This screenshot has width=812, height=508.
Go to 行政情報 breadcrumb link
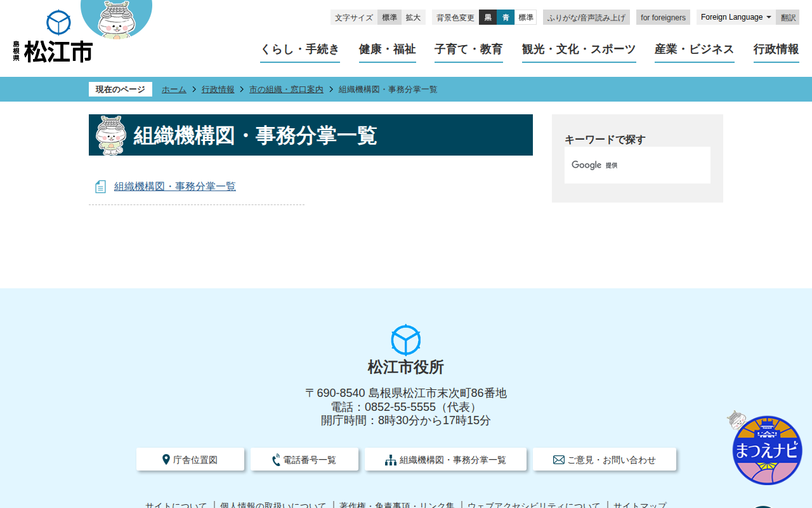tap(218, 90)
